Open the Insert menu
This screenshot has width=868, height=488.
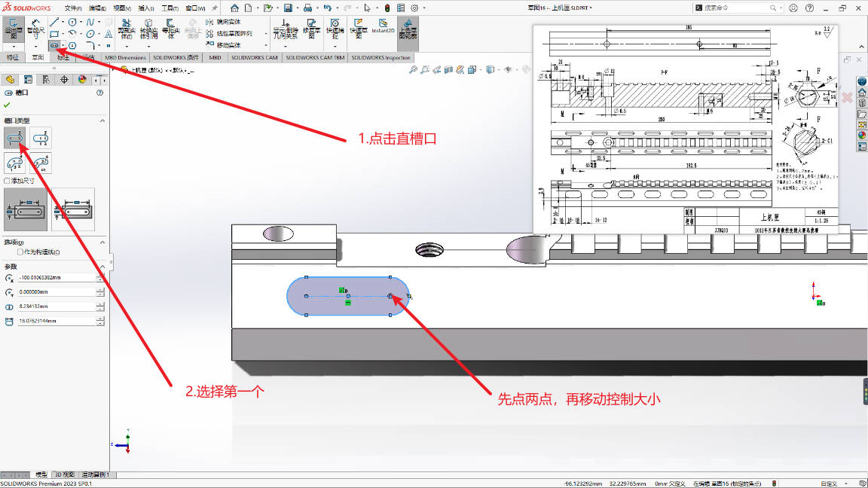[x=146, y=8]
